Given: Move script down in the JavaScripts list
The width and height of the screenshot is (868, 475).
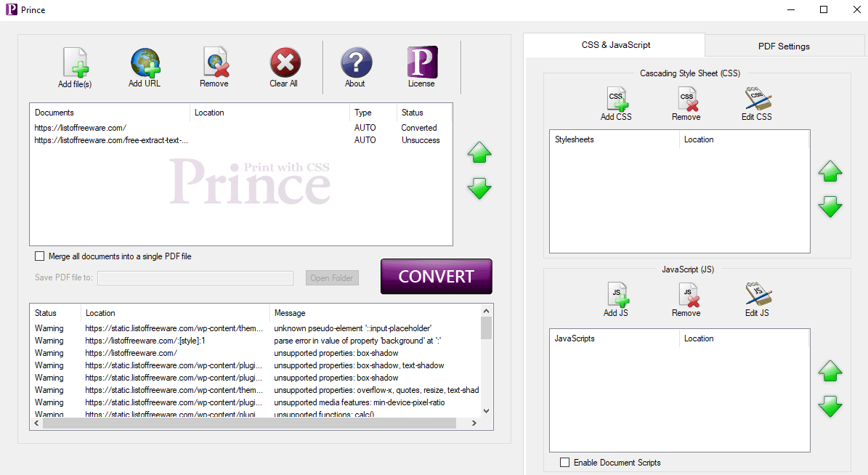Looking at the screenshot, I should pos(830,406).
